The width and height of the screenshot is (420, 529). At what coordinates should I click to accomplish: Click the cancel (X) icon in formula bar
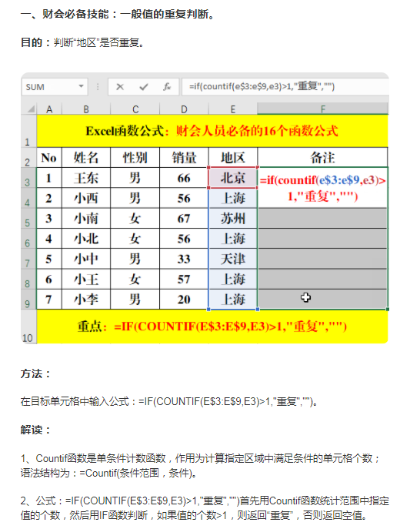tap(120, 87)
